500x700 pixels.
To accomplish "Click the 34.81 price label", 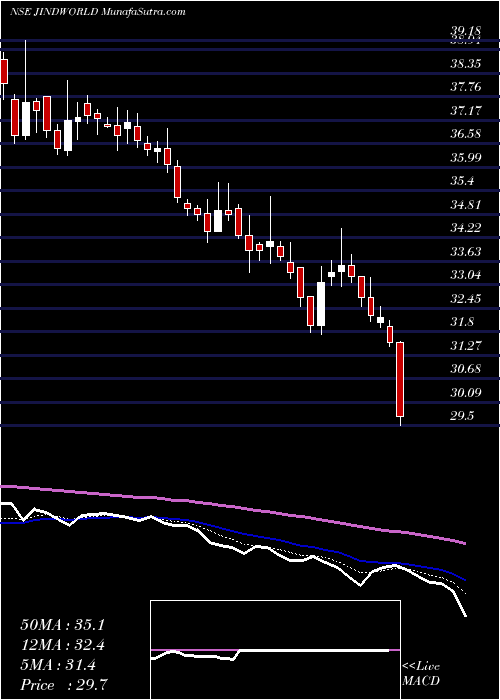I will pyautogui.click(x=465, y=205).
